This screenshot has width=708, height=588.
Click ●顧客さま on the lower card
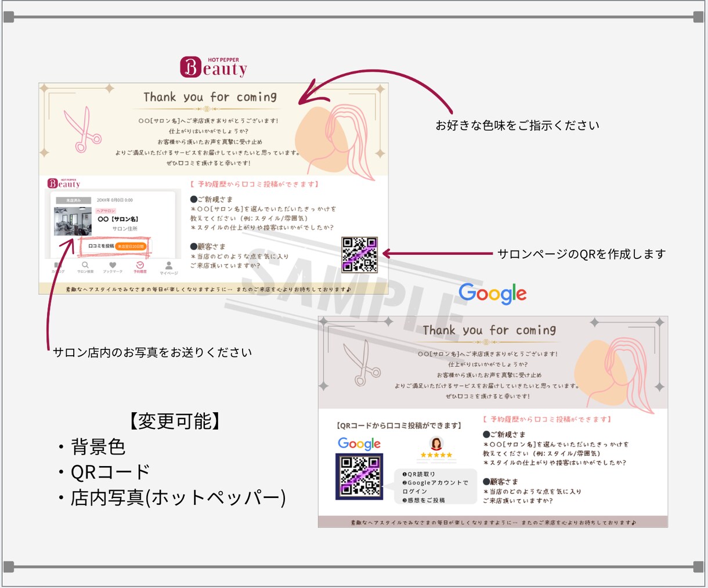click(x=500, y=481)
